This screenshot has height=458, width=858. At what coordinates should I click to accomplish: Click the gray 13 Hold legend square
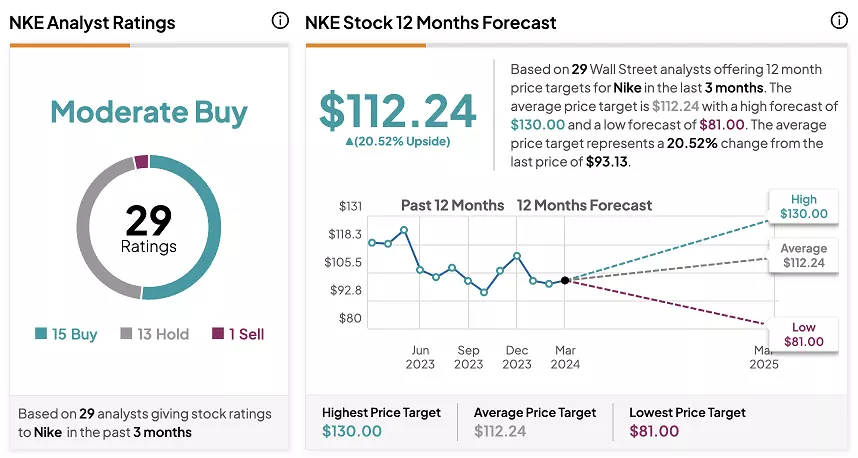tap(126, 333)
